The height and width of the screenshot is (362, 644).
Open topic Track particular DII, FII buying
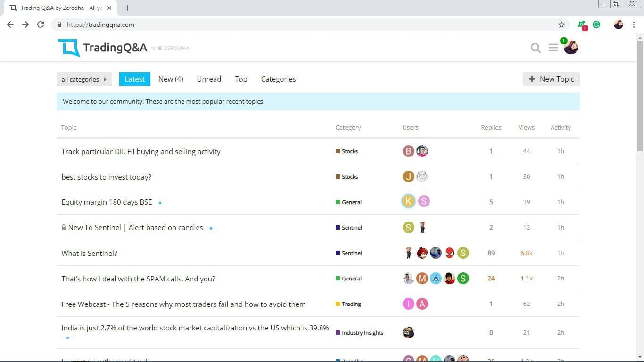coord(141,151)
